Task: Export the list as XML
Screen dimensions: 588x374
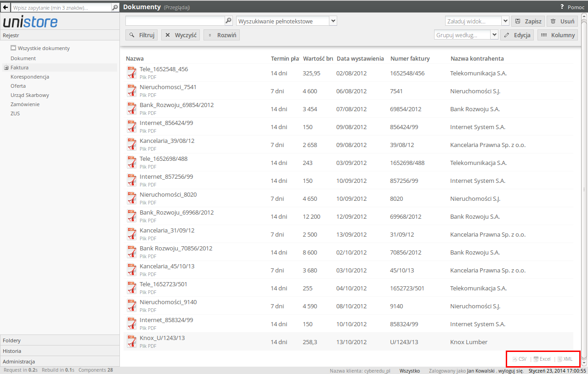Action: [565, 359]
